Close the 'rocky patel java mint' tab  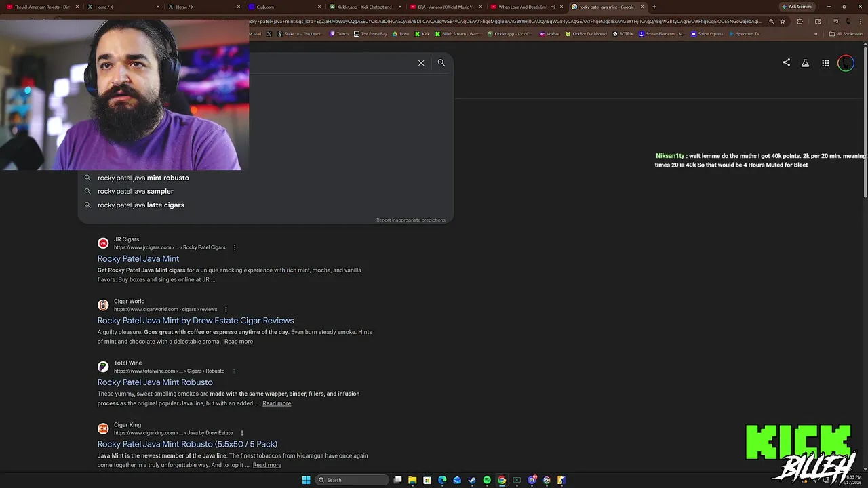click(642, 7)
